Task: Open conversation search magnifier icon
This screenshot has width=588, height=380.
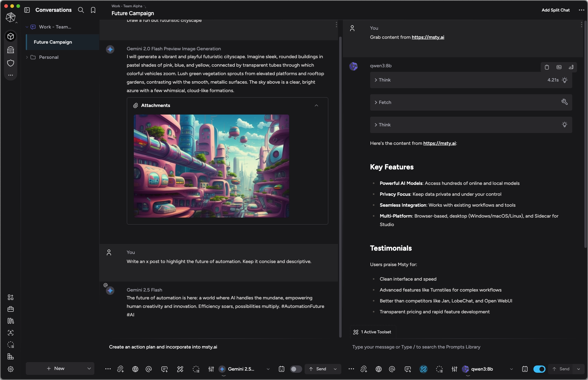Action: pyautogui.click(x=81, y=10)
